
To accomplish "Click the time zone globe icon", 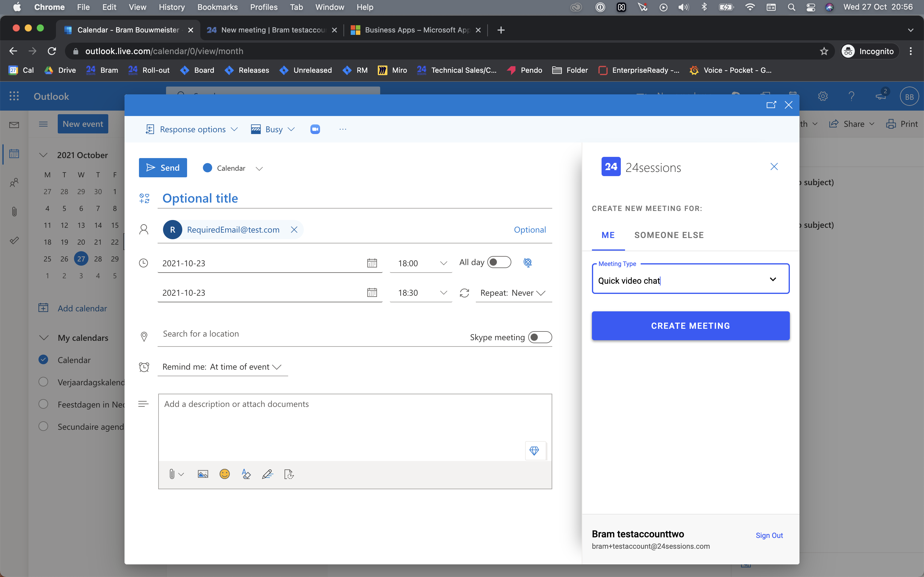I will pyautogui.click(x=528, y=263).
